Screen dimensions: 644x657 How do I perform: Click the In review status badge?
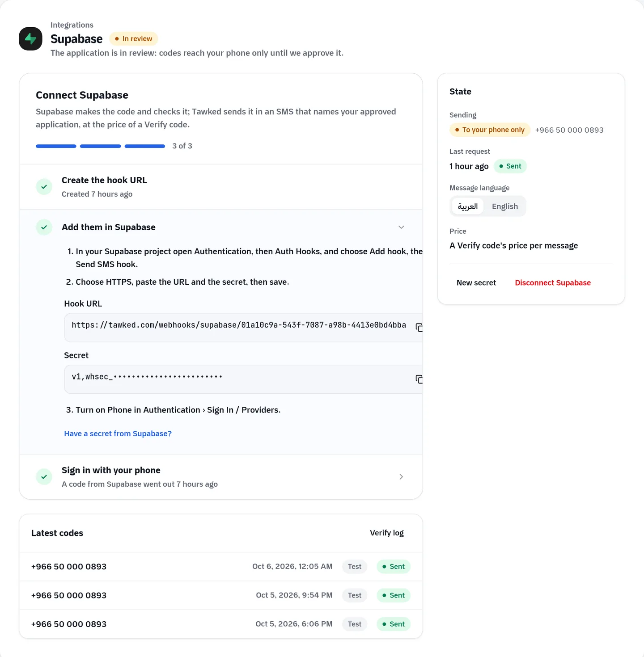[134, 39]
